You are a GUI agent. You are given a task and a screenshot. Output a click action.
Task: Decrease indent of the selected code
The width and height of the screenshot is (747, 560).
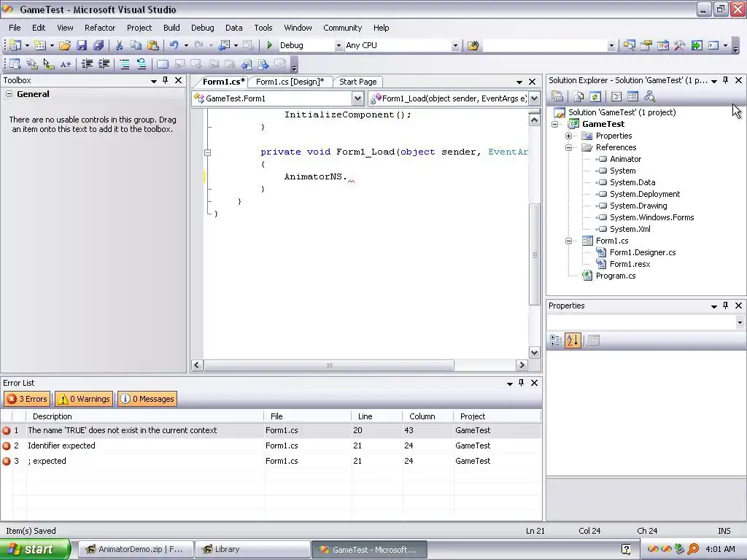(87, 64)
